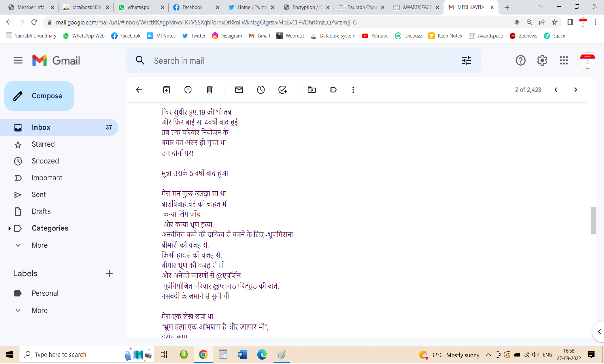604x364 pixels.
Task: Add this email to Tasks
Action: (283, 90)
